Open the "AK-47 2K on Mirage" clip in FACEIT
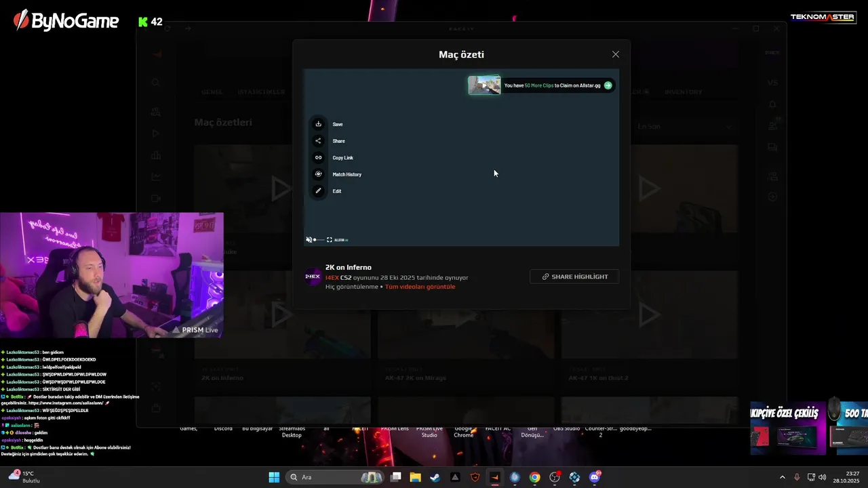The image size is (868, 488). [415, 378]
